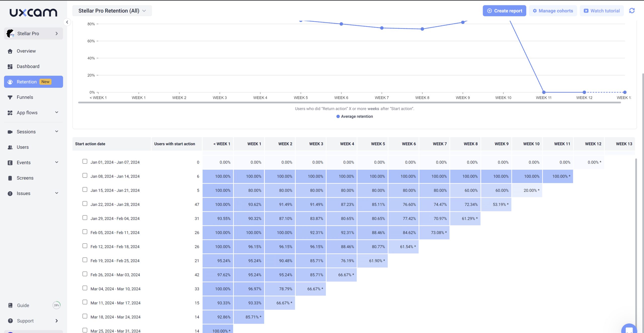This screenshot has width=644, height=333.
Task: Click the Guide book icon
Action: click(10, 305)
